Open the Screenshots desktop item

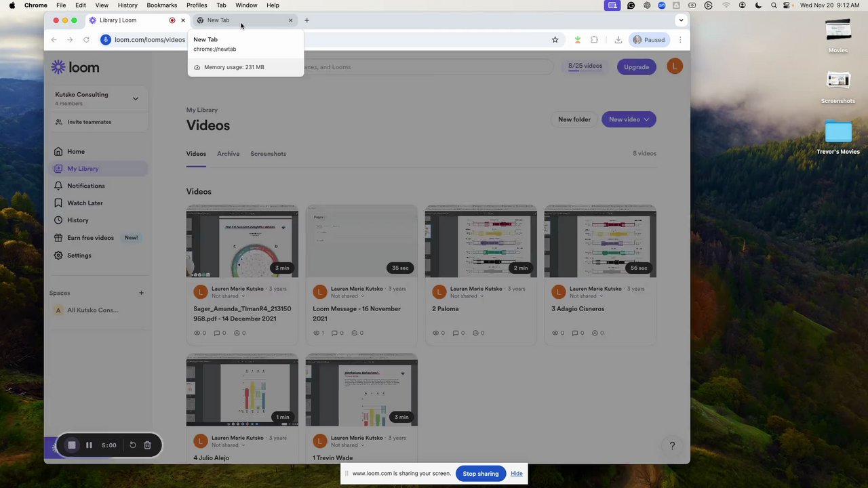(x=838, y=87)
